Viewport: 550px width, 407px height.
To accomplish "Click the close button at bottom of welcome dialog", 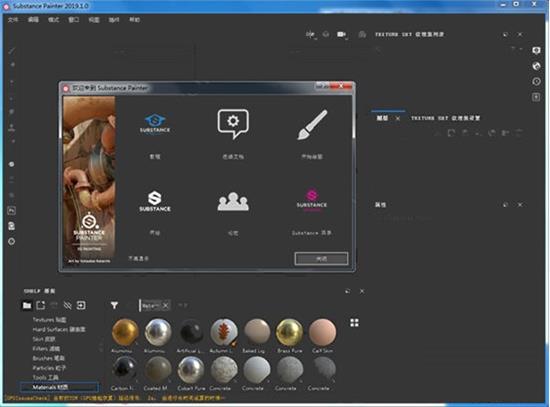I will 321,259.
